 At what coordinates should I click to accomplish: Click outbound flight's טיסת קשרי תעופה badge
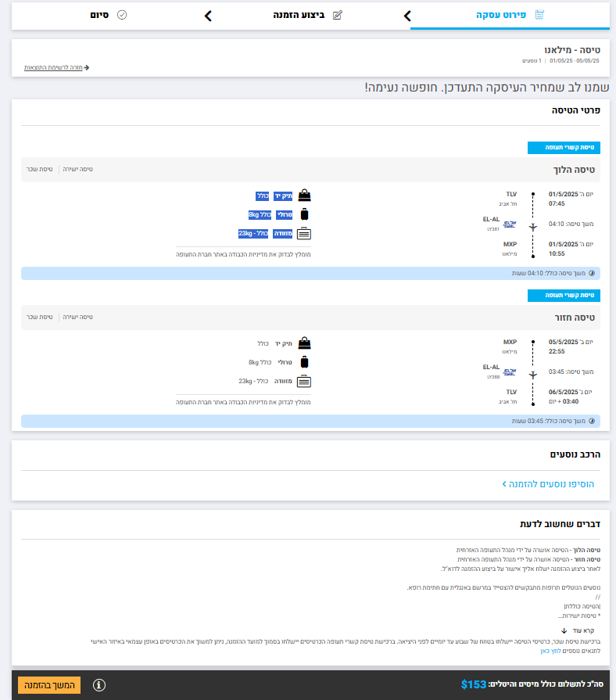point(564,148)
